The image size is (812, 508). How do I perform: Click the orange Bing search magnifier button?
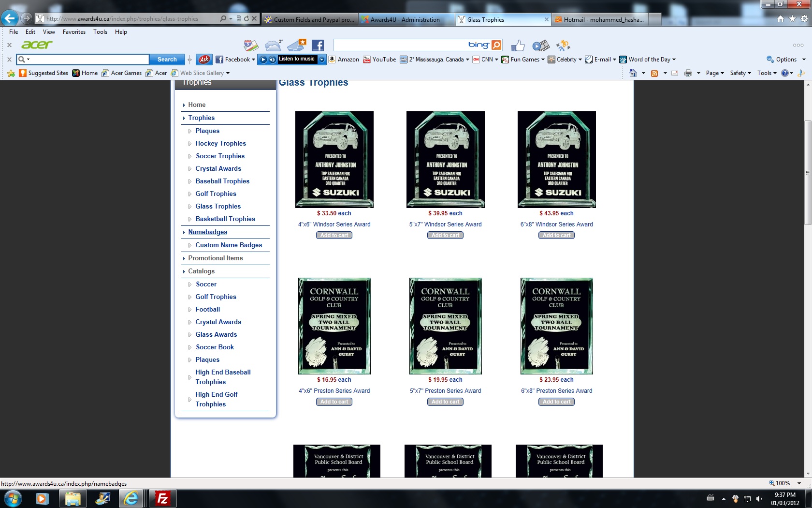point(496,45)
